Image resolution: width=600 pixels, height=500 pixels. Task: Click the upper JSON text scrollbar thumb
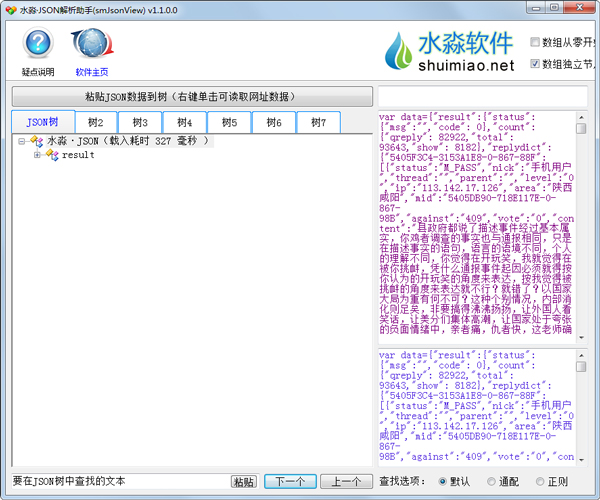[x=581, y=128]
